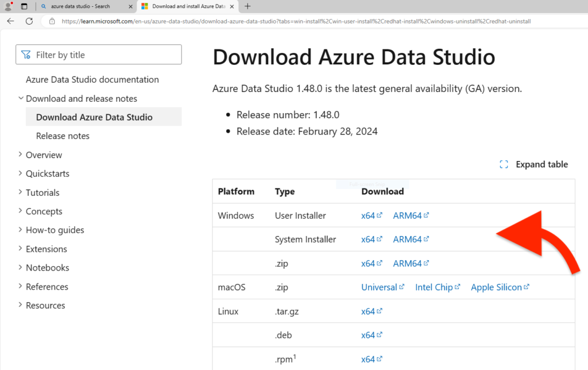This screenshot has height=370, width=588.
Task: Click the filter funnel icon in sidebar
Action: (26, 55)
